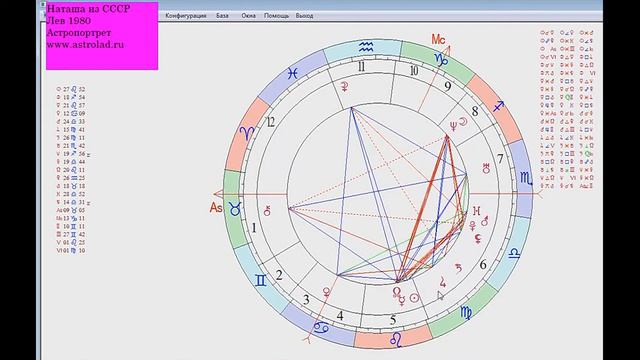Viewport: 640px width, 360px height.
Task: Click the Aries sign on the zodiac ring
Action: (247, 133)
